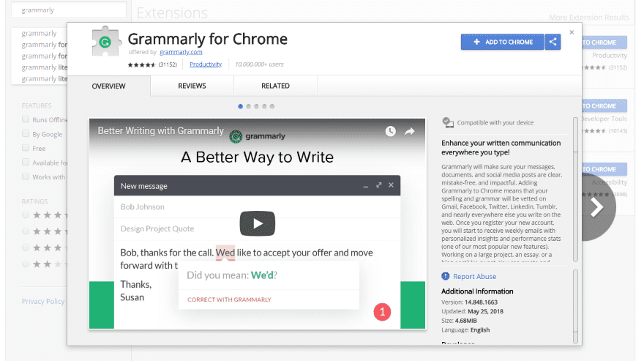Image resolution: width=644 pixels, height=361 pixels.
Task: Select the first screenshot carousel dot
Action: (x=240, y=106)
